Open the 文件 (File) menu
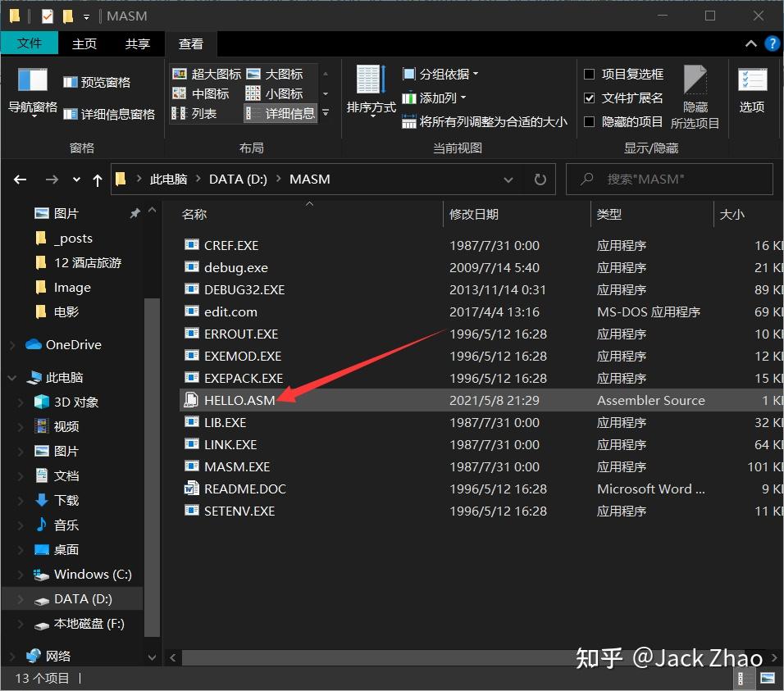Image resolution: width=784 pixels, height=691 pixels. 30,43
